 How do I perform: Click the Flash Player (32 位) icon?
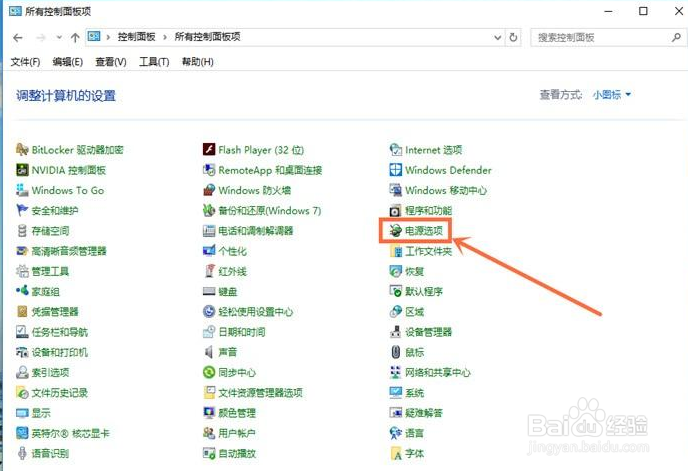209,150
